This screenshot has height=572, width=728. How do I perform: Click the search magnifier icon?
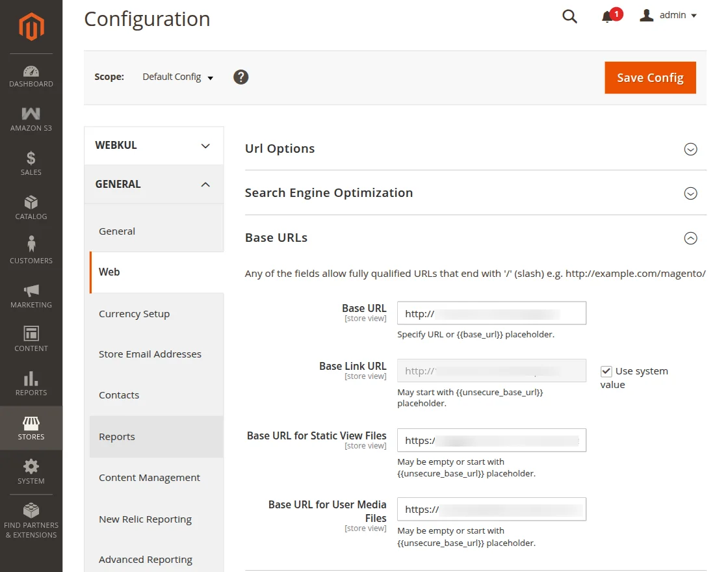coord(569,17)
